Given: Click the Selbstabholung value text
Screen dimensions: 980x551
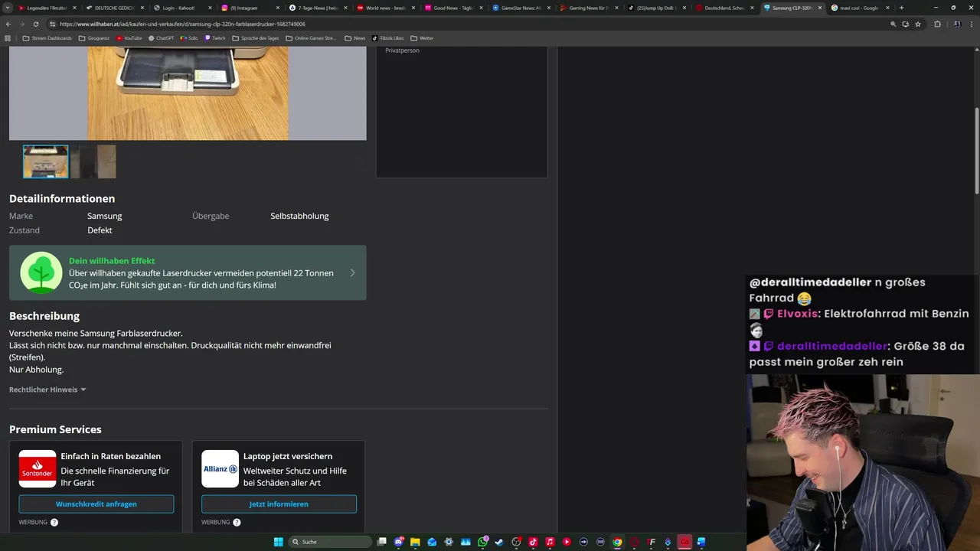Looking at the screenshot, I should pos(299,216).
